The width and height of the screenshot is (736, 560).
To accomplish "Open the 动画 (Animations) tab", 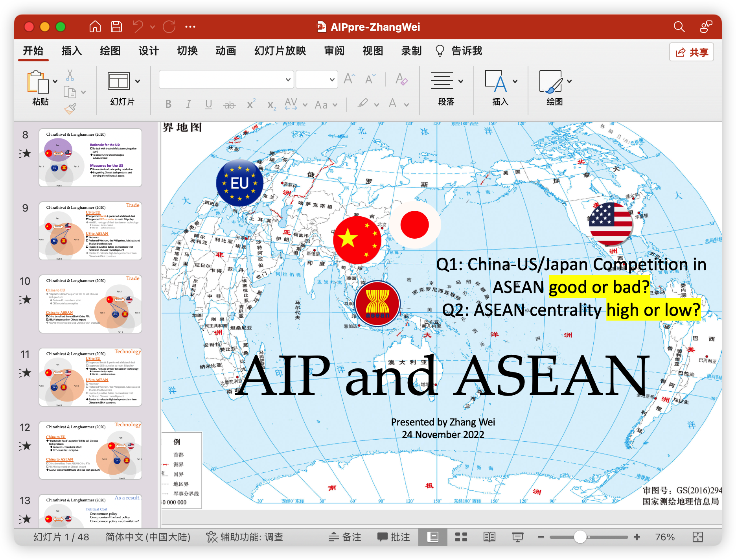I will click(x=226, y=51).
